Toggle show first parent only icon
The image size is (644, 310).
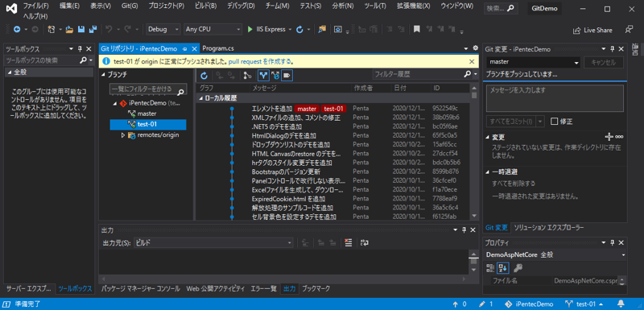[263, 75]
